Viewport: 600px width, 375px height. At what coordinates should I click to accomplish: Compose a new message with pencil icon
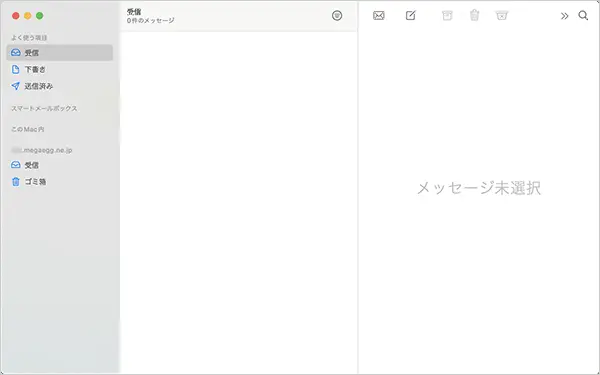pos(410,16)
